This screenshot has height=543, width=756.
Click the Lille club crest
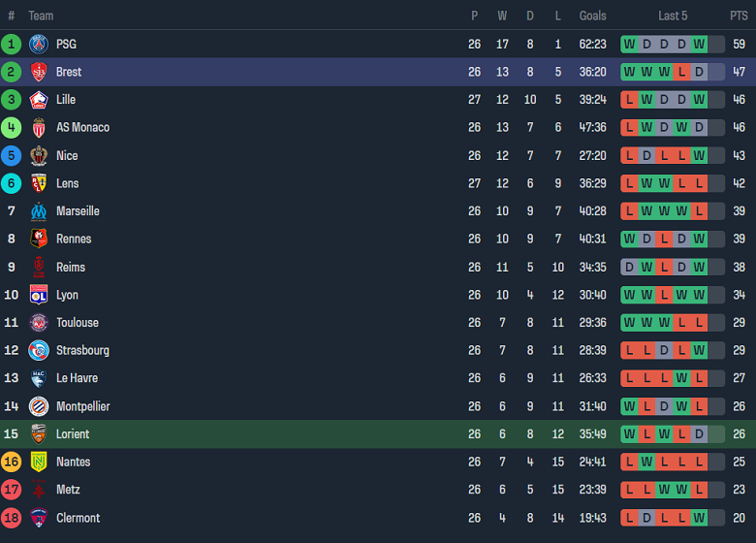[39, 100]
